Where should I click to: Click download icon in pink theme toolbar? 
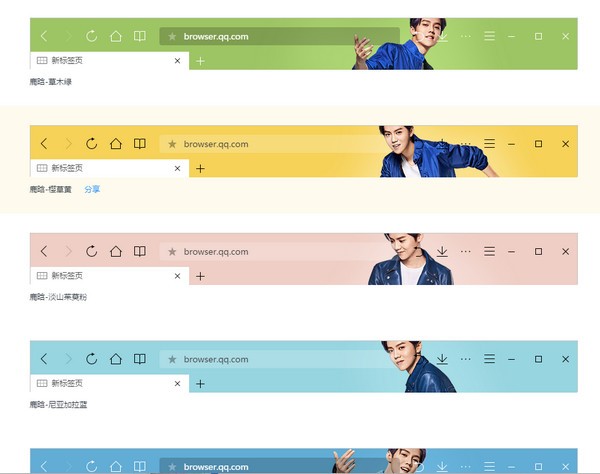pyautogui.click(x=442, y=251)
